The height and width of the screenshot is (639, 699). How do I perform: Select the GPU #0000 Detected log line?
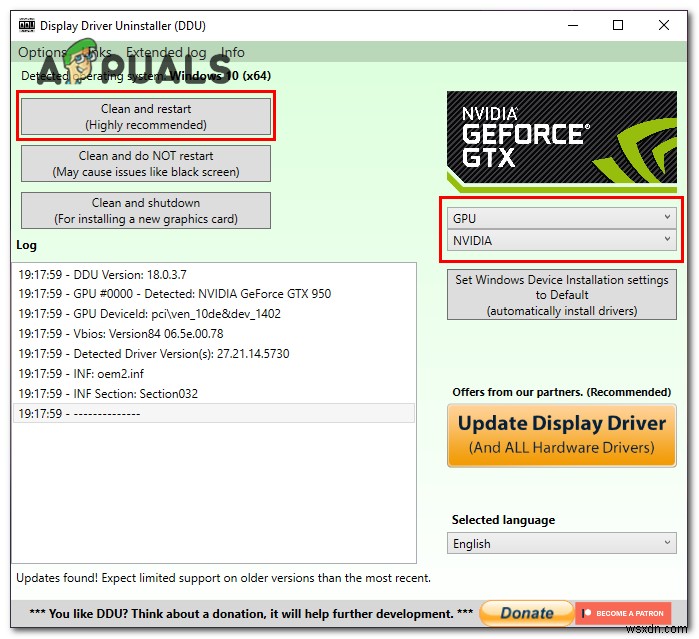214,294
